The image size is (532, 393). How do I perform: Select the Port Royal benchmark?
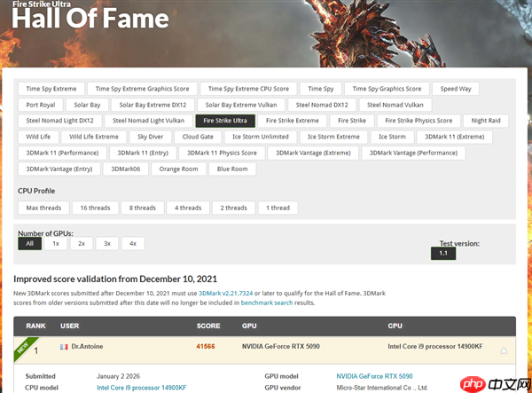(x=41, y=105)
